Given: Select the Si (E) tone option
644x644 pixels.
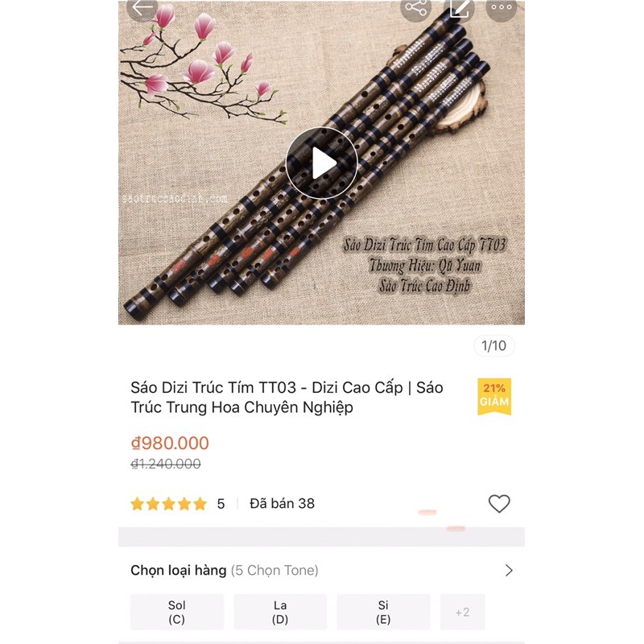Looking at the screenshot, I should tap(383, 612).
